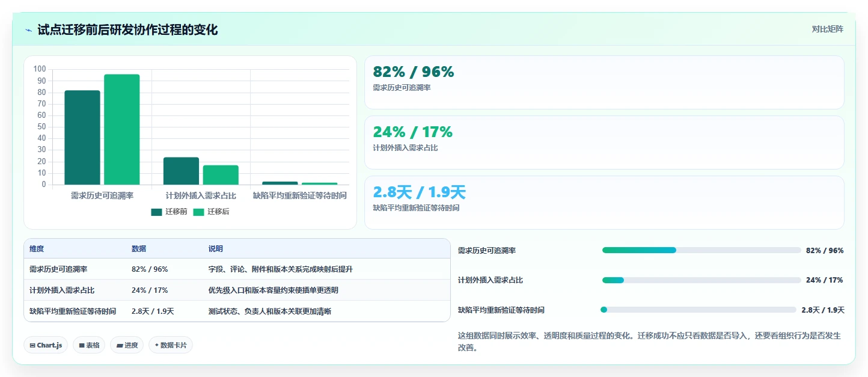
Task: Click the chart axis label 计划外插入需求占比
Action: pos(201,196)
